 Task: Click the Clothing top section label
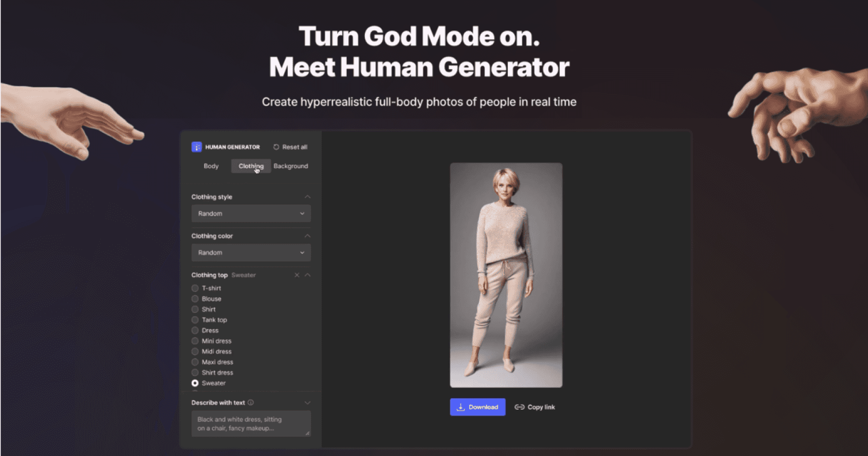[x=209, y=275]
